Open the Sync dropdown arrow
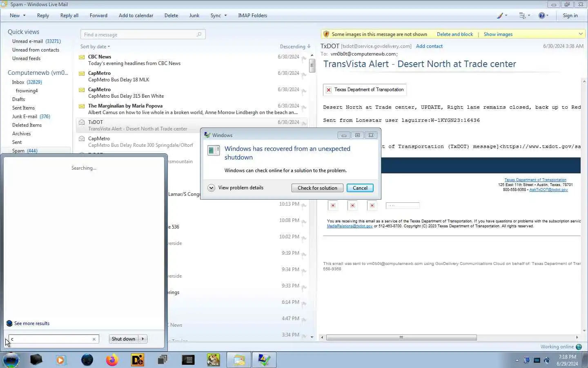588x368 pixels. (x=225, y=16)
